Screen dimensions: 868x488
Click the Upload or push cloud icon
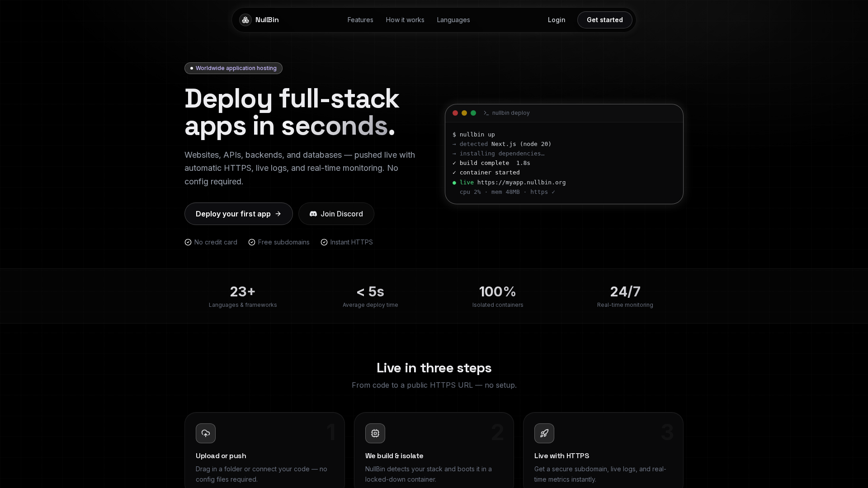tap(206, 433)
